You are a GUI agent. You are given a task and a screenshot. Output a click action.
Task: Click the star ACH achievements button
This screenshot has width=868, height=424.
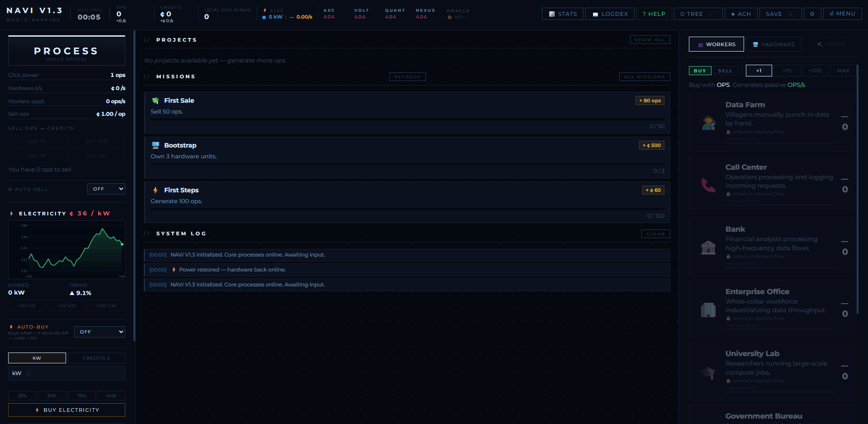tap(741, 14)
